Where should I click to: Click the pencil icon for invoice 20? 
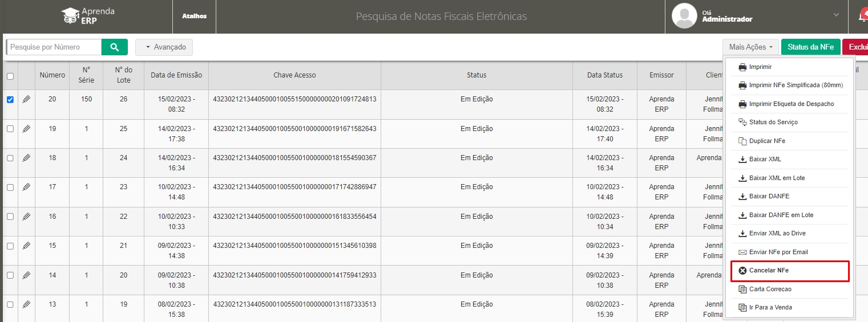[x=26, y=99]
